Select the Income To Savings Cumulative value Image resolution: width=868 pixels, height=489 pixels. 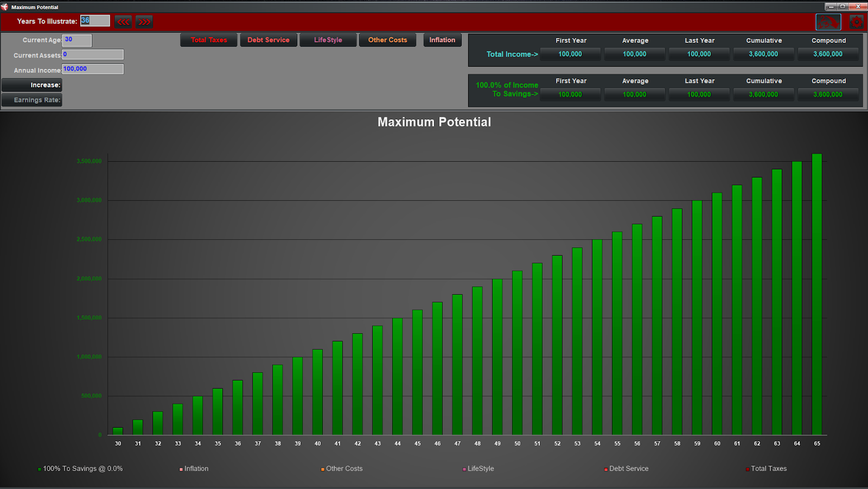click(764, 94)
